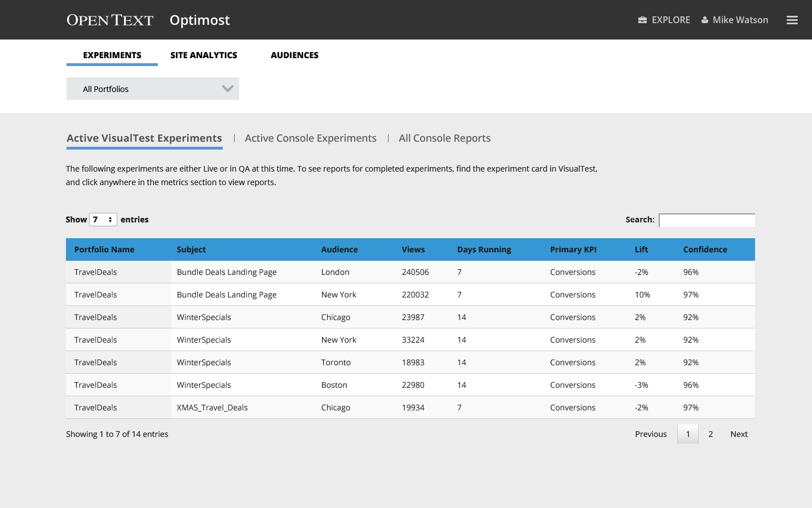Go to page 2
The height and width of the screenshot is (508, 812).
pyautogui.click(x=710, y=434)
